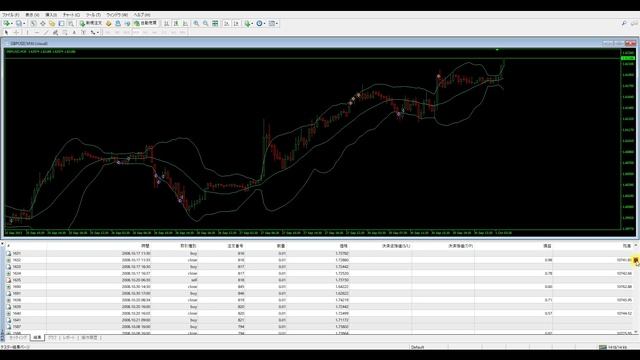Switch to the グラフ tester tab

click(x=52, y=338)
